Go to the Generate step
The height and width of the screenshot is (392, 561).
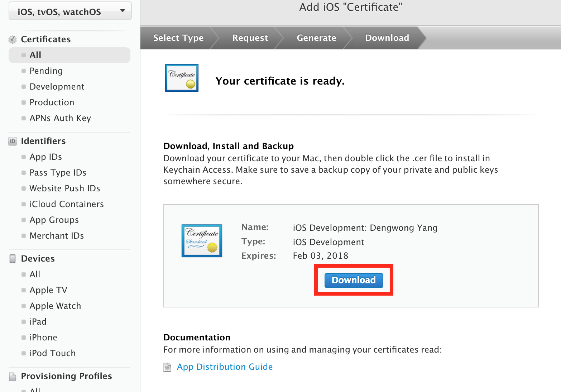coord(317,38)
